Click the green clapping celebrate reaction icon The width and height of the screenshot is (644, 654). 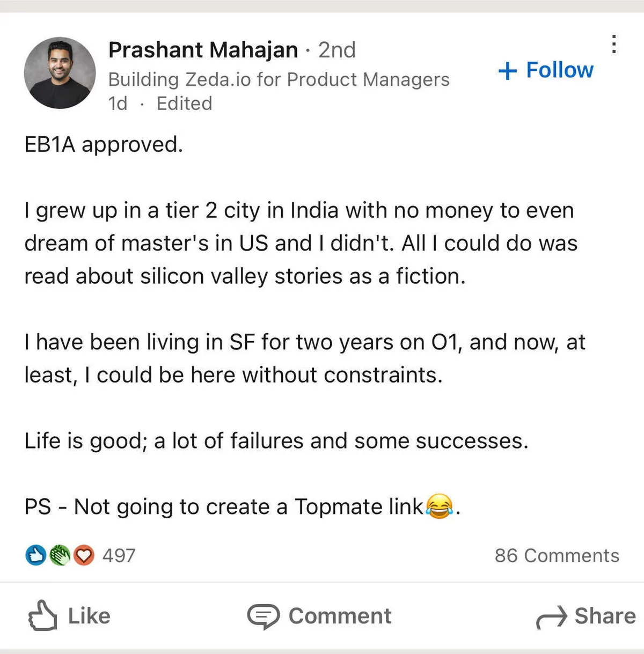click(x=60, y=555)
